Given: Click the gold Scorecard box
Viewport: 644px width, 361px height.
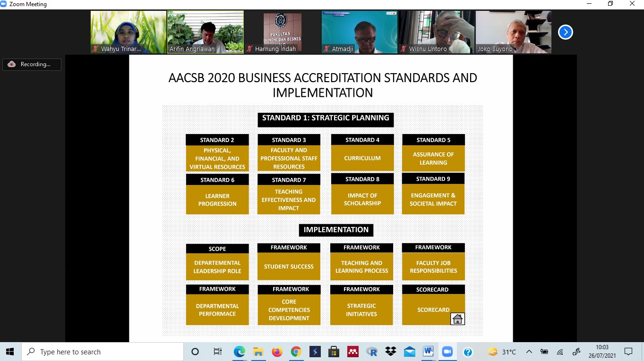Looking at the screenshot, I should click(433, 310).
